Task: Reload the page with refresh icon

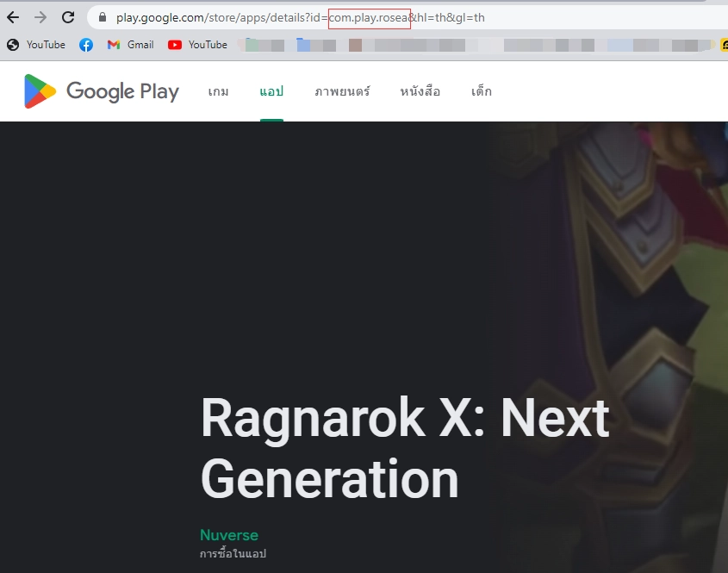Action: pyautogui.click(x=68, y=17)
